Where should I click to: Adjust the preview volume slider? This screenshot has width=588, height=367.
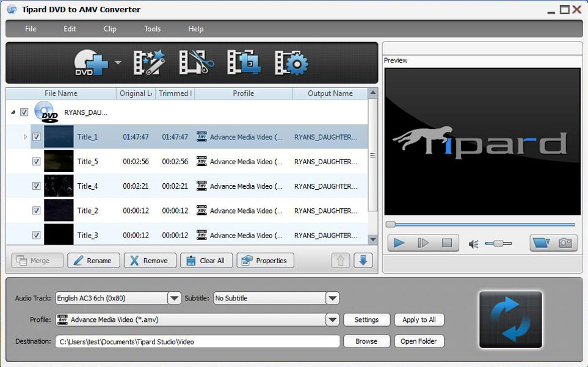(x=499, y=244)
